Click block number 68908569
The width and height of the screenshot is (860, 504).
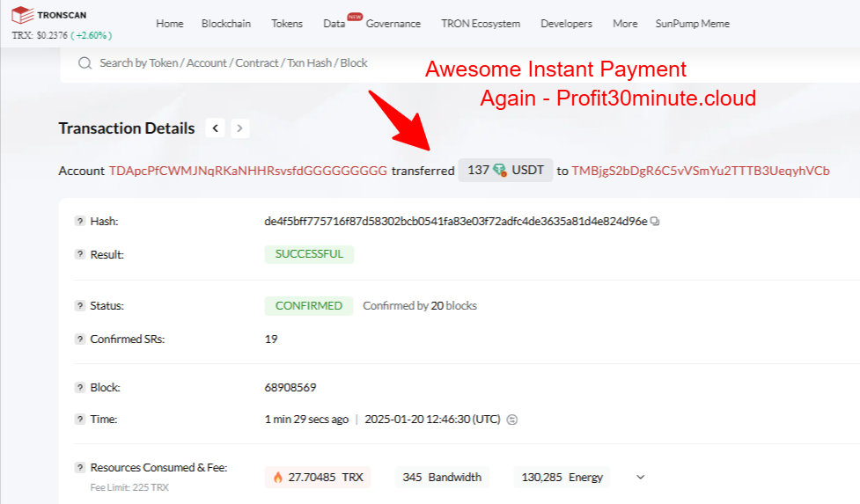point(290,387)
